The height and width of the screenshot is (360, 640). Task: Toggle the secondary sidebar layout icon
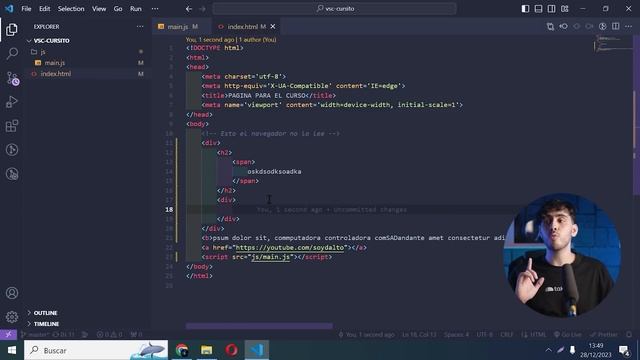(551, 9)
